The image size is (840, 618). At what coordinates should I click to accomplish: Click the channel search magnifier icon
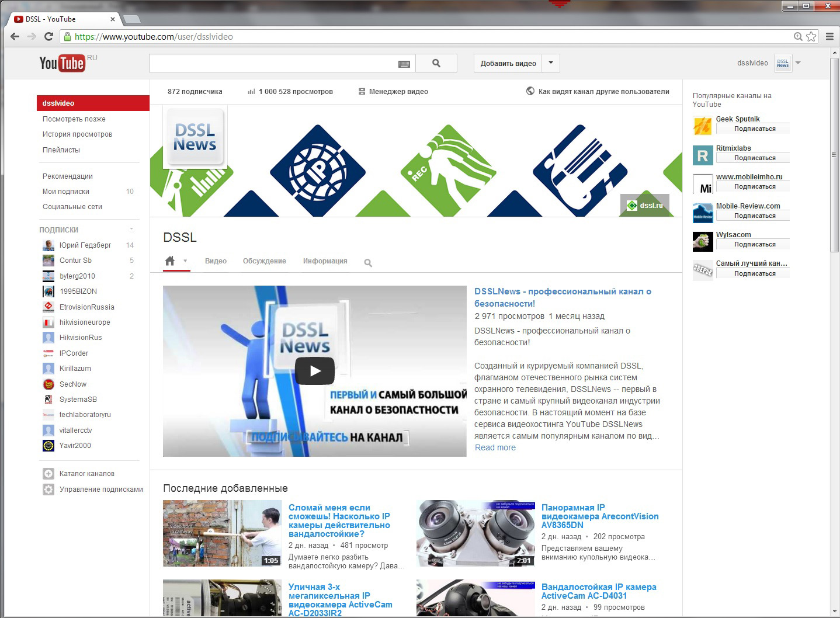click(x=368, y=263)
